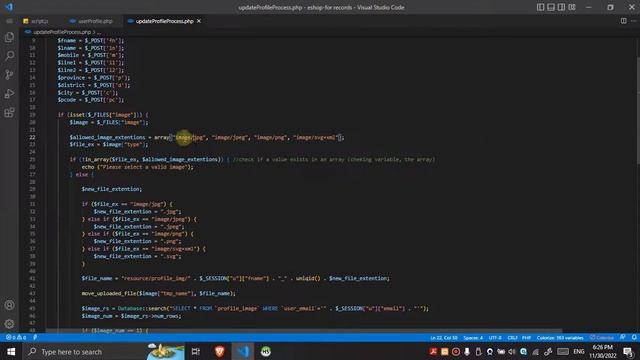Open Task View on the taskbar

(196, 351)
